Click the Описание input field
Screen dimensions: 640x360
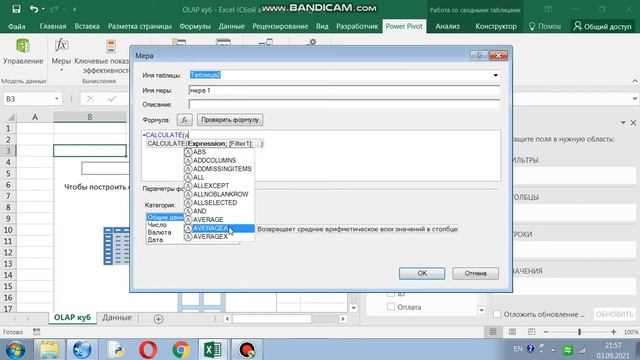pyautogui.click(x=344, y=104)
